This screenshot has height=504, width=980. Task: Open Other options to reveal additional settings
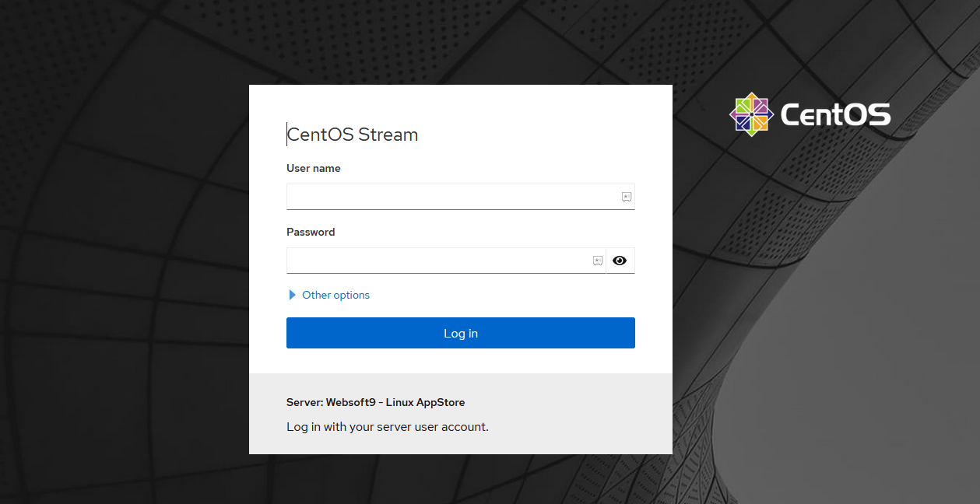[x=335, y=295]
